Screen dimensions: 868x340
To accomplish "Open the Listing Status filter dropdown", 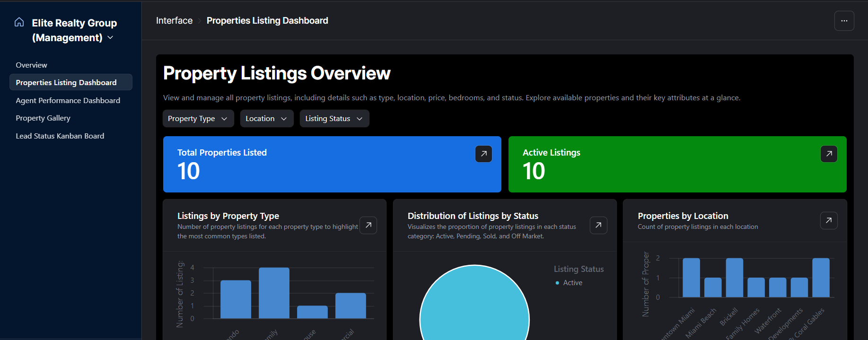I will [334, 119].
